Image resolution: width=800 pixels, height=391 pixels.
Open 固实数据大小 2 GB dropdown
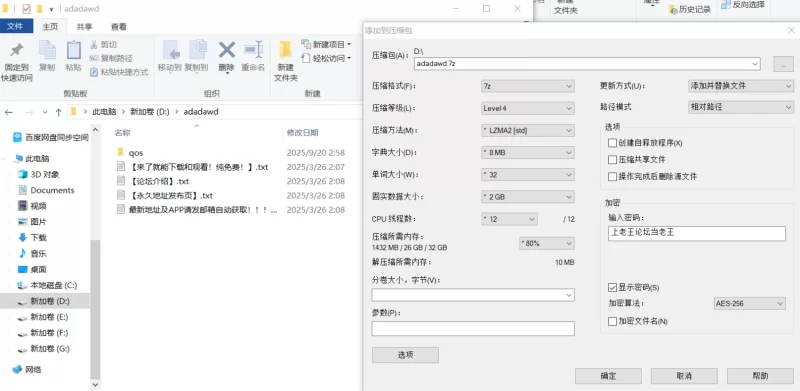tap(528, 197)
